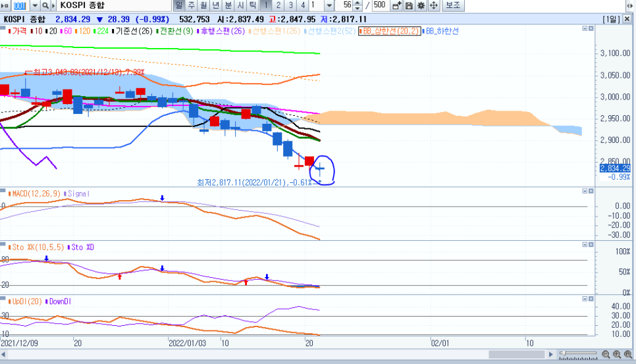Viewport: 636px width, 364px height.
Task: Click the add new chart window icon
Action: pos(397,6)
